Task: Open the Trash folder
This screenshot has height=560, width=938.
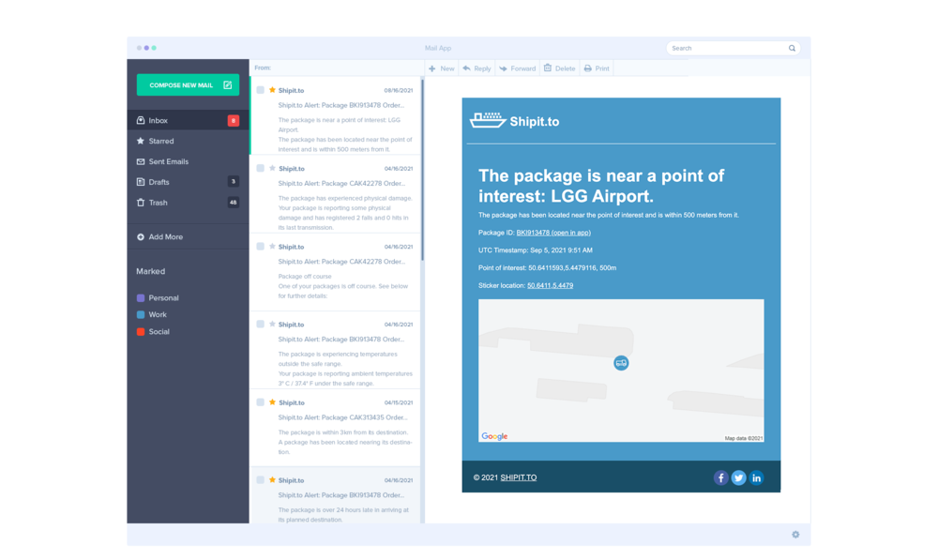Action: 188,203
